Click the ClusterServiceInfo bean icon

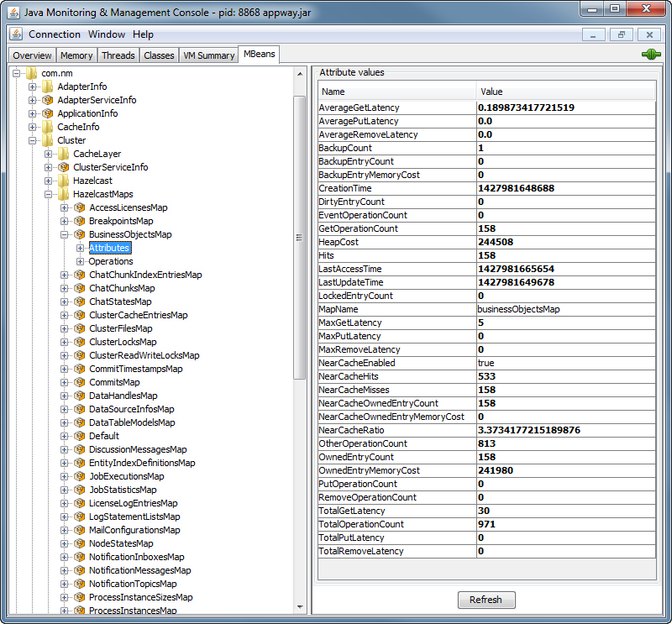(x=64, y=167)
